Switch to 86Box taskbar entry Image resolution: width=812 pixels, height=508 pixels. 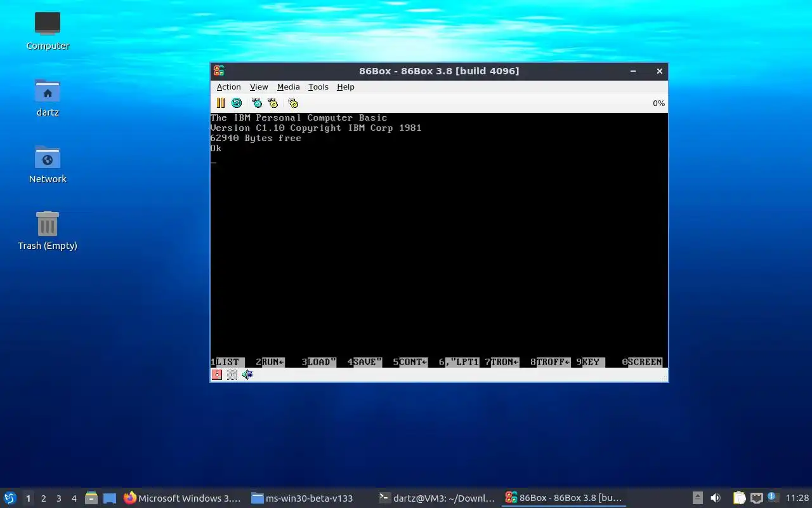(563, 498)
